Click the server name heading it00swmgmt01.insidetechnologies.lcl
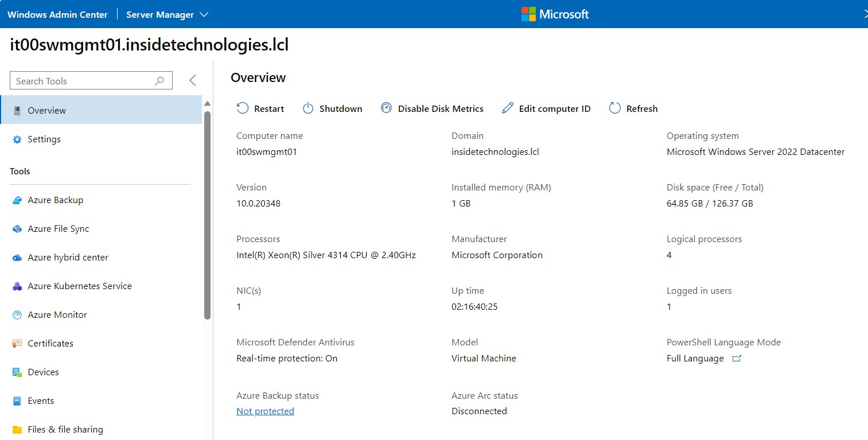Image resolution: width=868 pixels, height=440 pixels. click(x=149, y=45)
